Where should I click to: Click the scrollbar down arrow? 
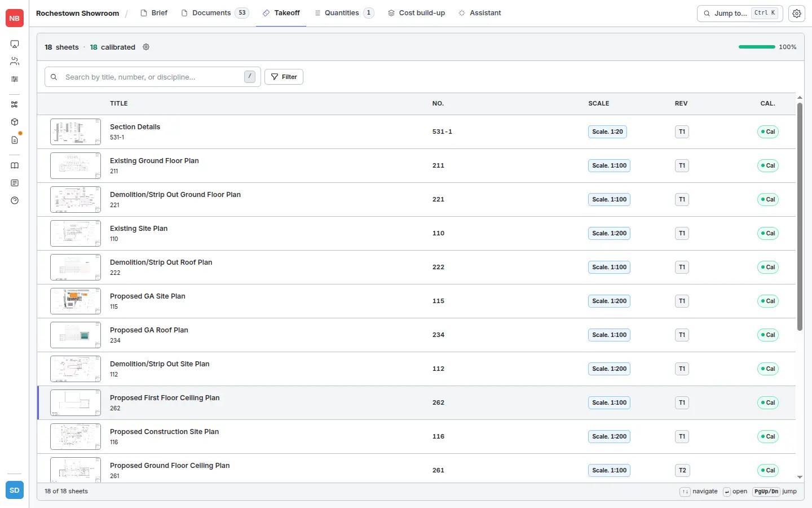[800, 478]
